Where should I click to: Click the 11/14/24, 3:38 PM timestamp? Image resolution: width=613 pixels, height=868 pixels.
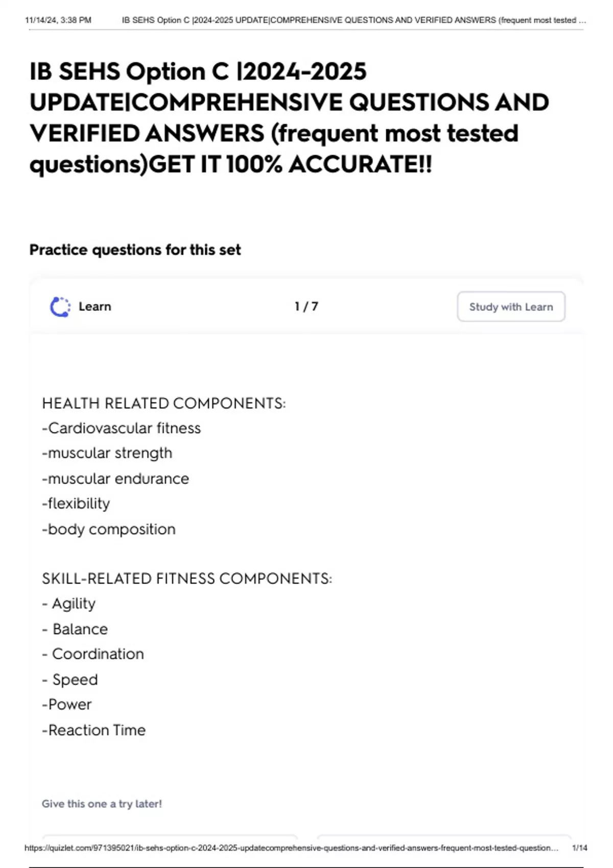[58, 20]
